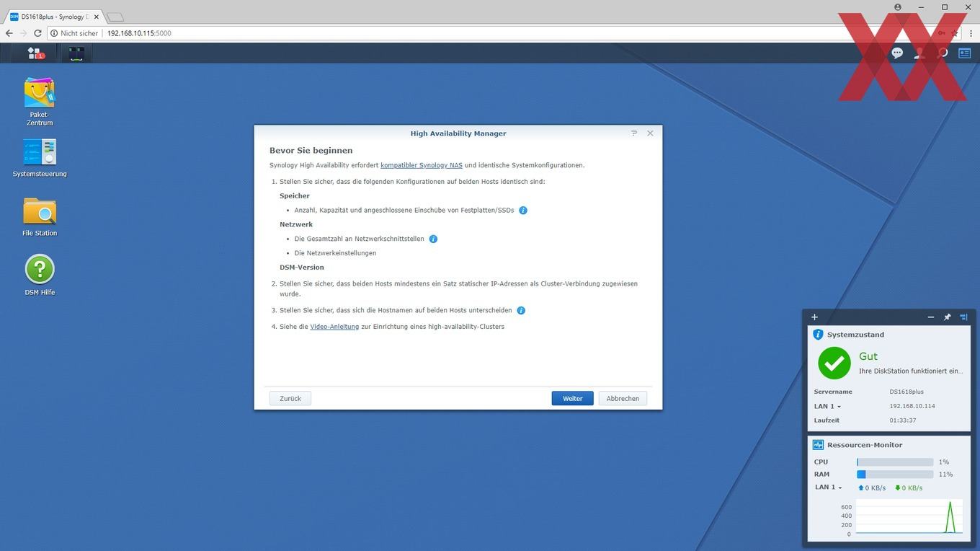Expand LAN 1 dropdown in Systemzustand
980x551 pixels.
click(x=827, y=406)
